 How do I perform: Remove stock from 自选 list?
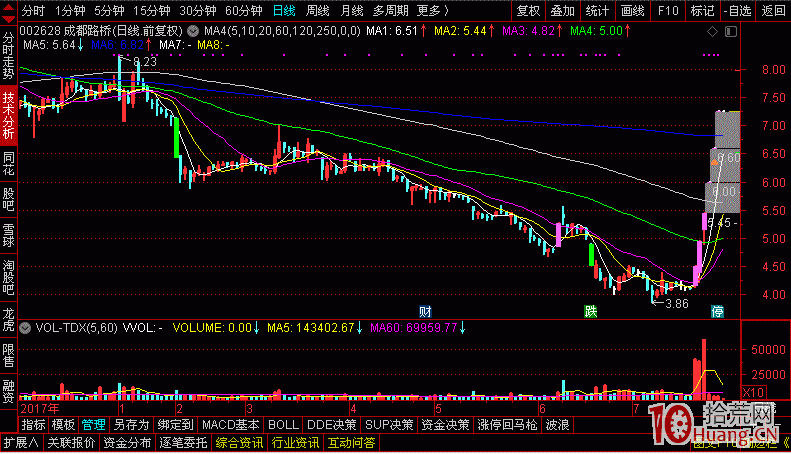(737, 11)
